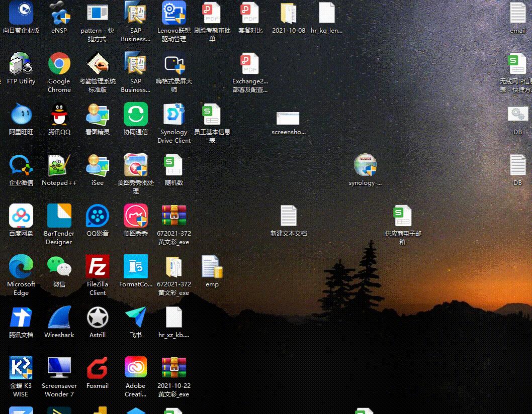
Task: Select the Lenovo联想驱动管理 icon
Action: point(173,13)
